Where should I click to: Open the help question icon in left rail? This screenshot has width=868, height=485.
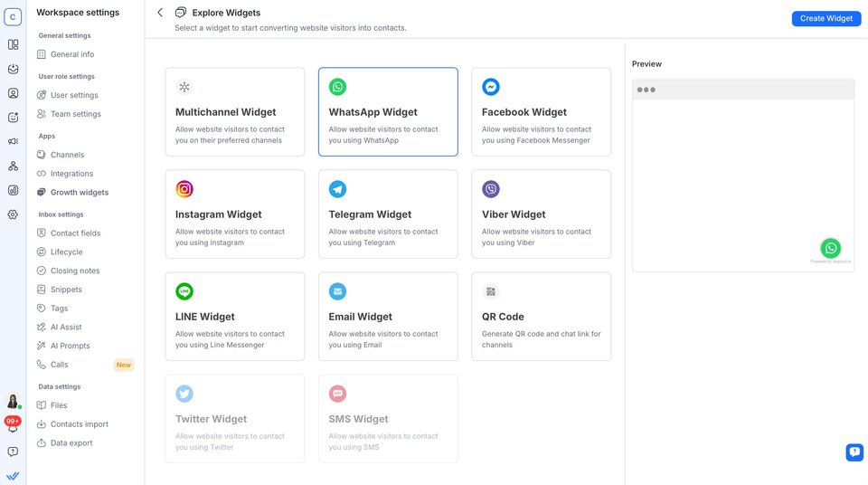[13, 452]
